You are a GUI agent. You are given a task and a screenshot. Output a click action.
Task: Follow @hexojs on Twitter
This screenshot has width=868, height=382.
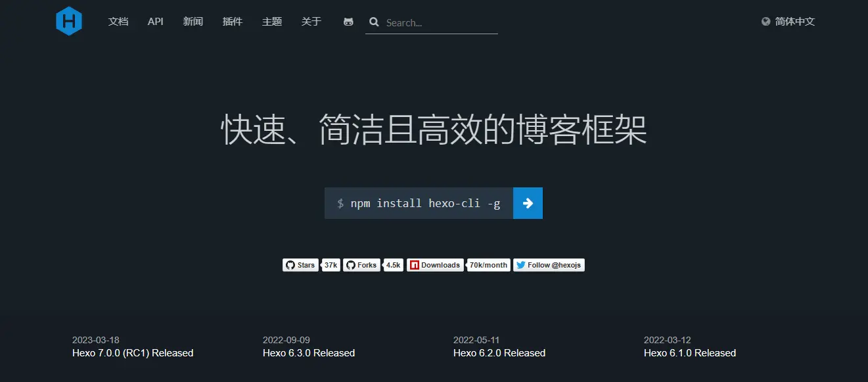[x=555, y=265]
